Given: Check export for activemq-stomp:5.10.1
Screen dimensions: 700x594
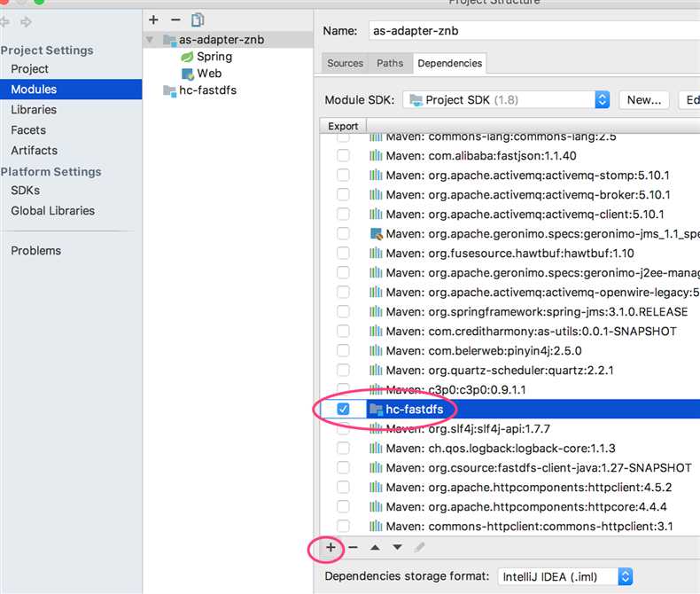Looking at the screenshot, I should pos(343,175).
